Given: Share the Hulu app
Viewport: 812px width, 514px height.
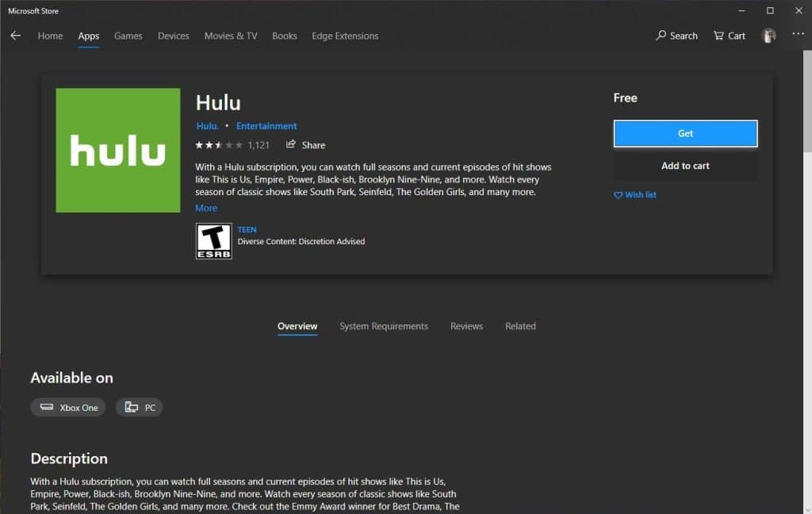Looking at the screenshot, I should 305,145.
